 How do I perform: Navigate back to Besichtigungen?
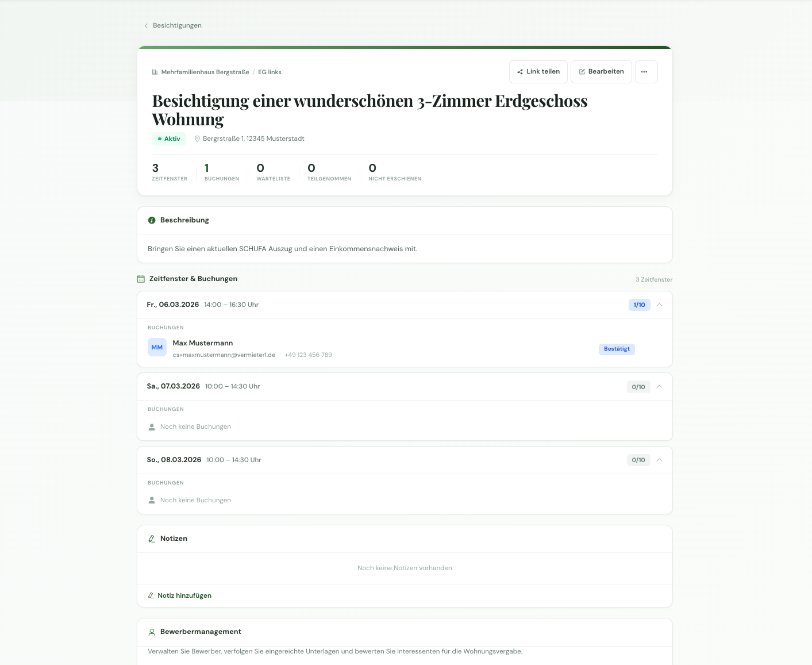177,26
